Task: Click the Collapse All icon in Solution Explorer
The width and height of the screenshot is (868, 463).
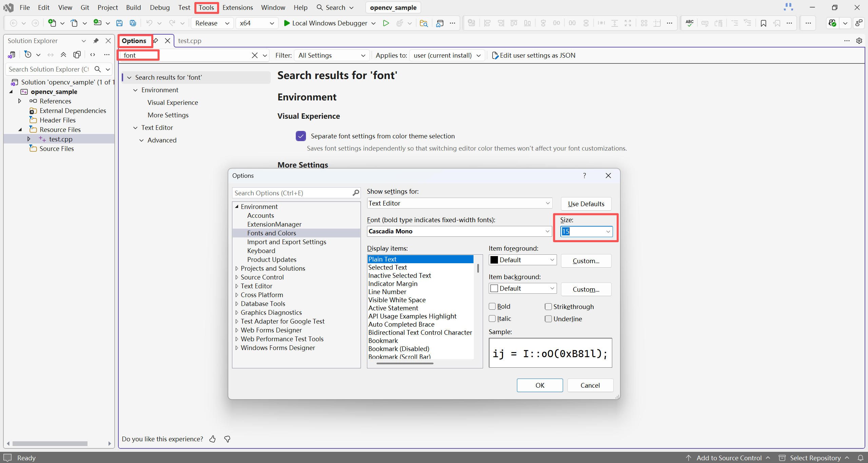Action: [63, 55]
